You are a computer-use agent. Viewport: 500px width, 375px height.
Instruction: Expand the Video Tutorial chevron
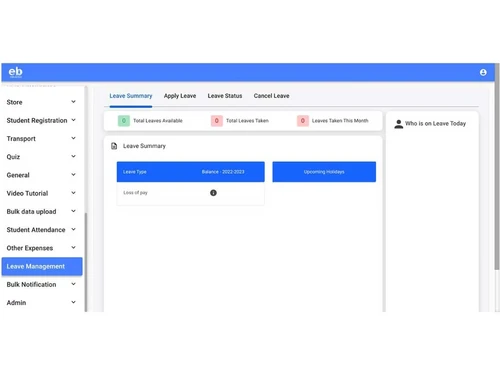pos(73,193)
